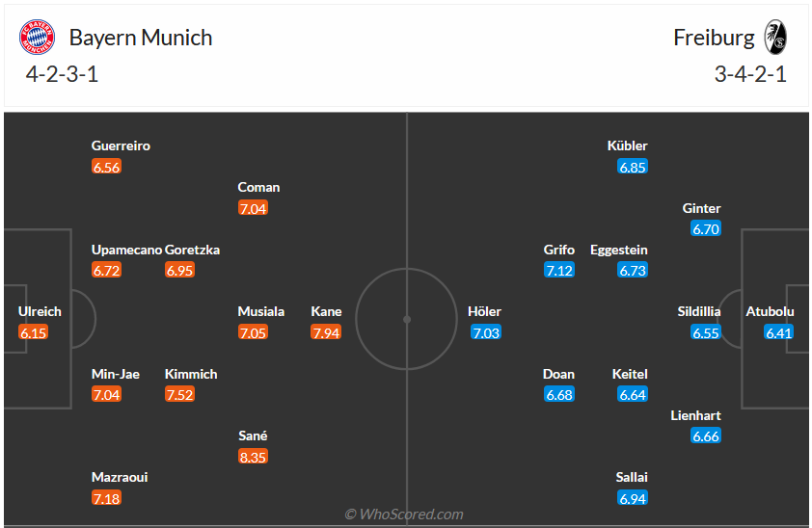Open the Bayern Munich team name link
The height and width of the screenshot is (528, 812).
click(141, 38)
